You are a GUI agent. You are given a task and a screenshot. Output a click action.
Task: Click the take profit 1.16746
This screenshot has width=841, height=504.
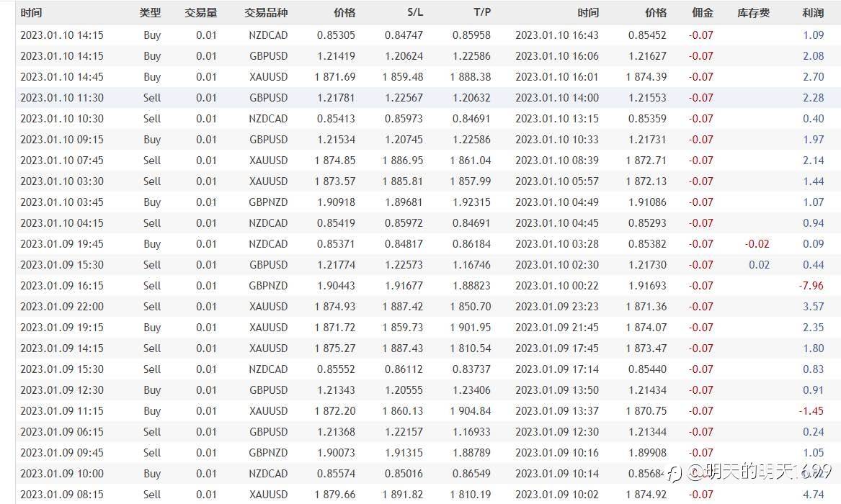471,265
